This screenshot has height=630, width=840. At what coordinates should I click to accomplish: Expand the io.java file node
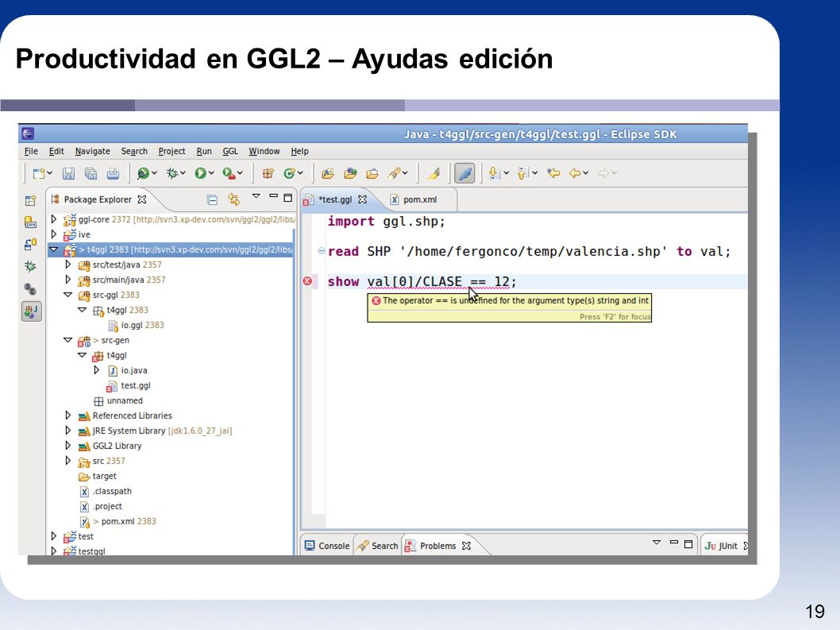coord(96,370)
